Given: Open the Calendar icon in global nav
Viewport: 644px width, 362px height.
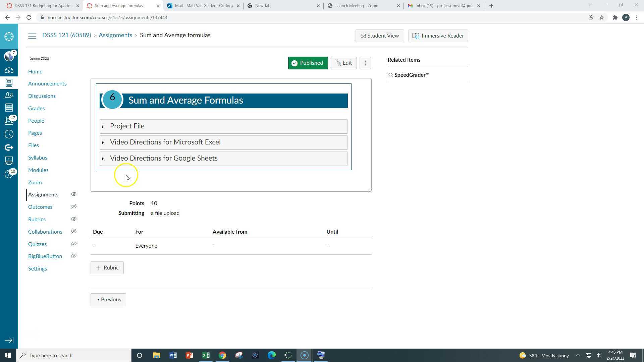Looking at the screenshot, I should click(x=9, y=108).
